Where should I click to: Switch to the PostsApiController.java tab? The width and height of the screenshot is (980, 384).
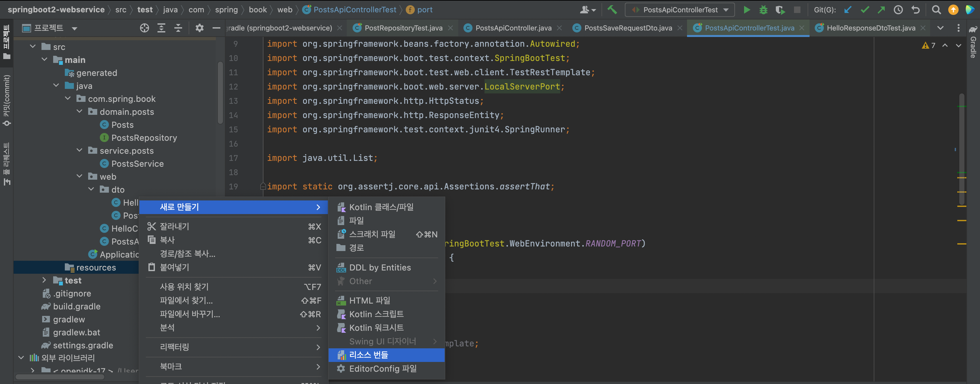pyautogui.click(x=513, y=28)
